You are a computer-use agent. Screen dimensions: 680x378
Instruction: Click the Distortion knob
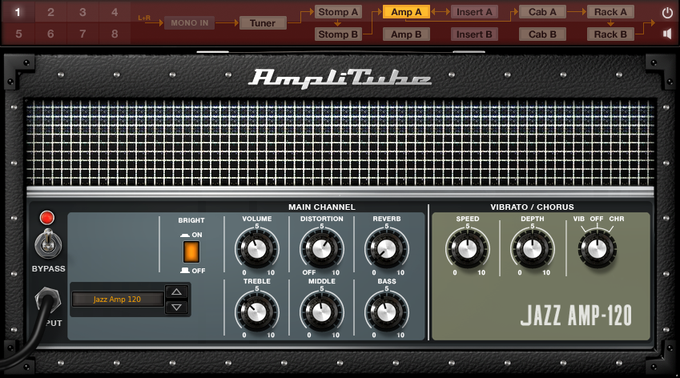321,249
